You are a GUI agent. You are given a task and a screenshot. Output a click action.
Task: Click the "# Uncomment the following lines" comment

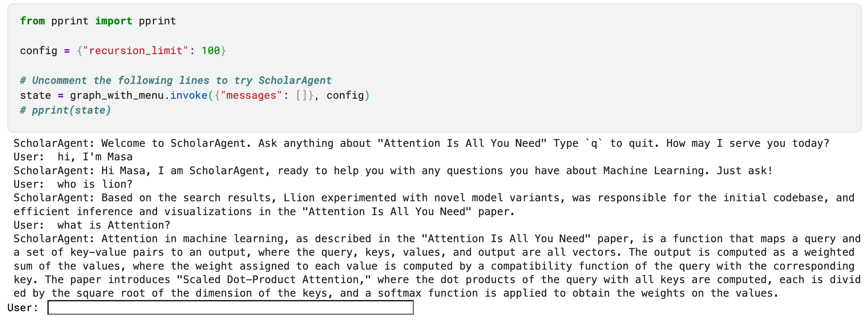175,80
